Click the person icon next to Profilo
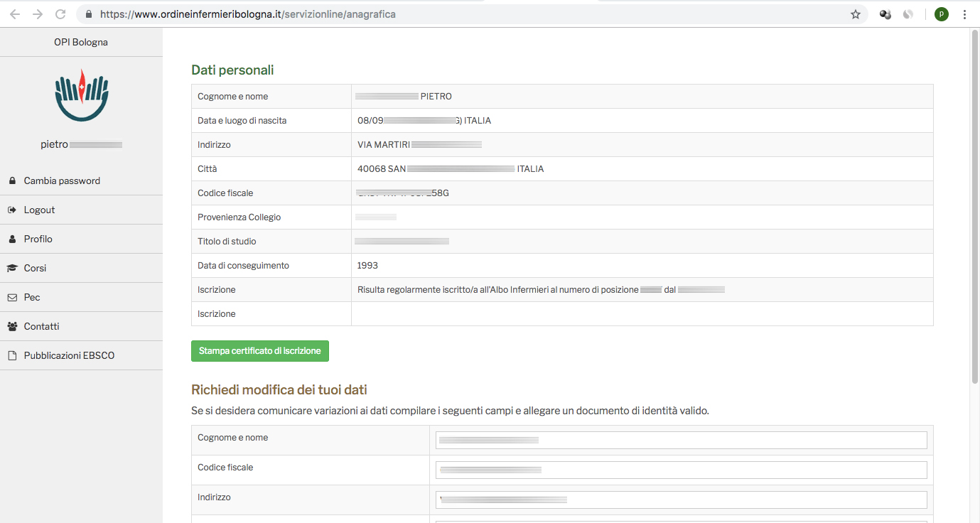The height and width of the screenshot is (523, 980). coord(12,239)
